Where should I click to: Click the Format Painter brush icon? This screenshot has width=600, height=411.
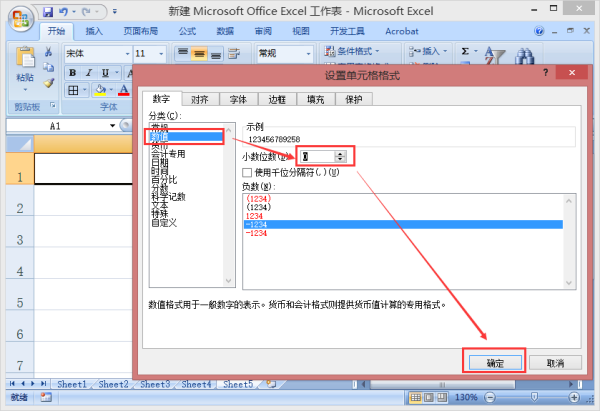point(48,82)
